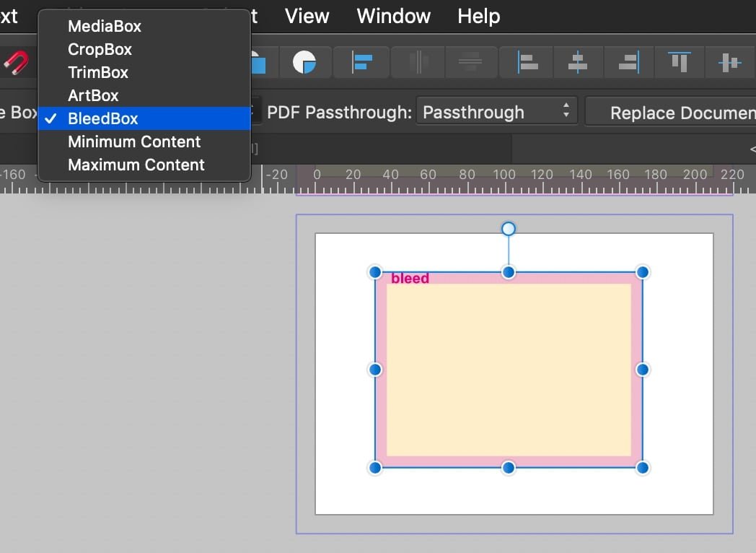The width and height of the screenshot is (756, 553).
Task: Click the top rotation handle of the selection
Action: [509, 229]
